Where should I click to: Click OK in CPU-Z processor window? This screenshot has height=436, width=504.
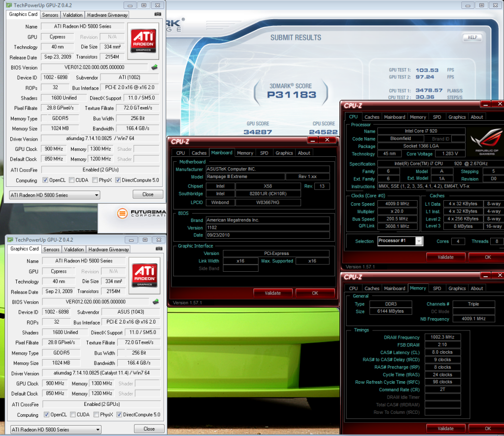486,257
